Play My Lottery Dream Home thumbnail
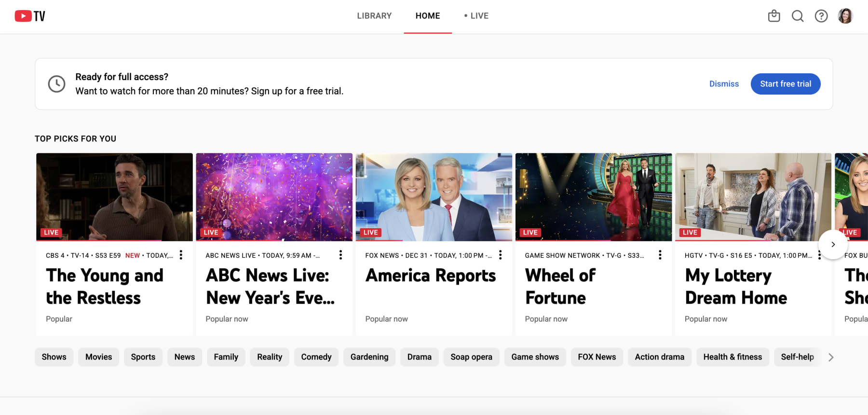The image size is (868, 415). [753, 197]
